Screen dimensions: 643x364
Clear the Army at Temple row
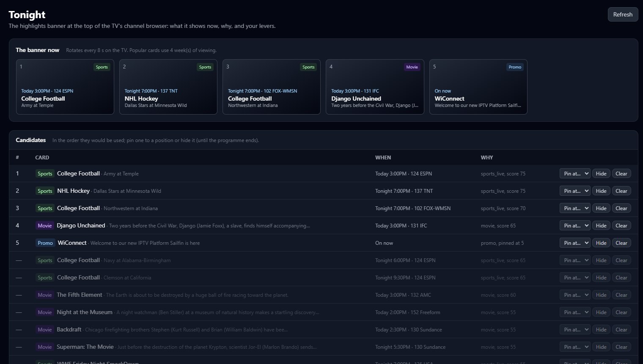[621, 174]
